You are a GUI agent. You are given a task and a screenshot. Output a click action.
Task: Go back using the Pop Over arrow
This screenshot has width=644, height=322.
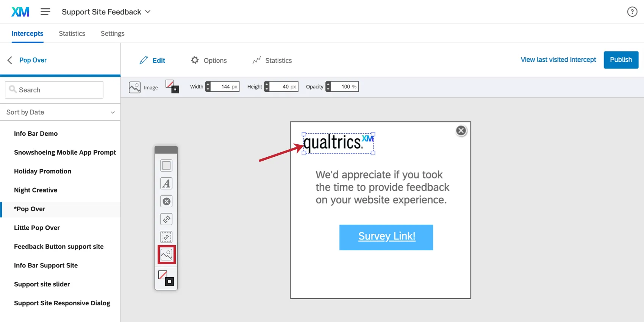(x=10, y=60)
